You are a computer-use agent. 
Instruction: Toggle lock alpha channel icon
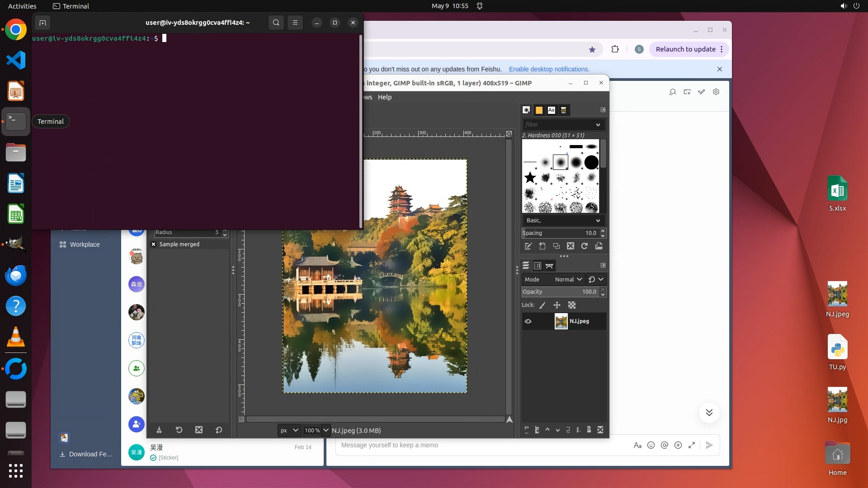click(572, 305)
